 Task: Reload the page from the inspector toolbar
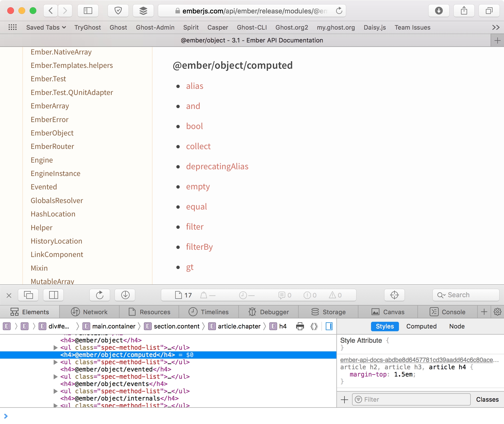coord(100,295)
